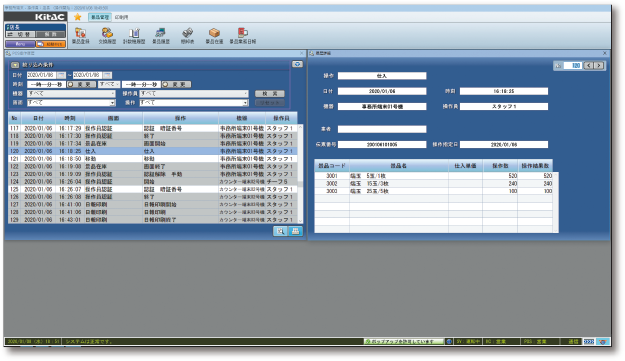Select the second top tab beside highlighted tab
Image resolution: width=625 pixels, height=361 pixels.
pyautogui.click(x=121, y=17)
